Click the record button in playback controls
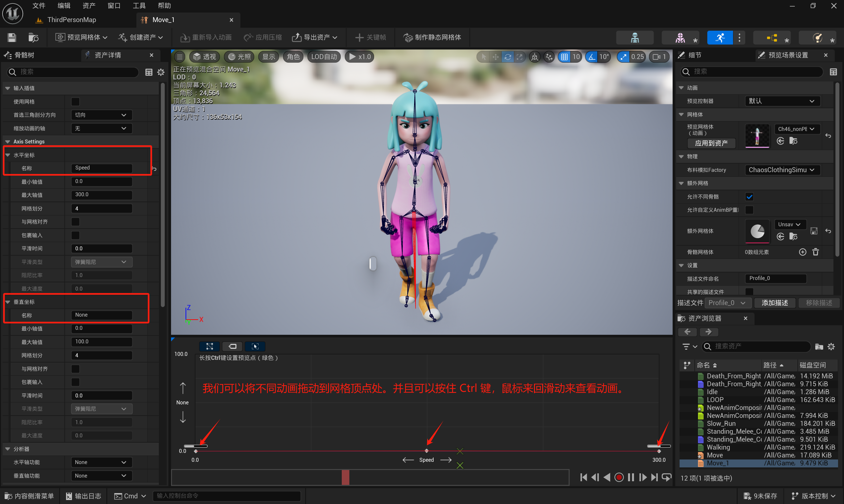Viewport: 844px width, 504px height. [619, 477]
